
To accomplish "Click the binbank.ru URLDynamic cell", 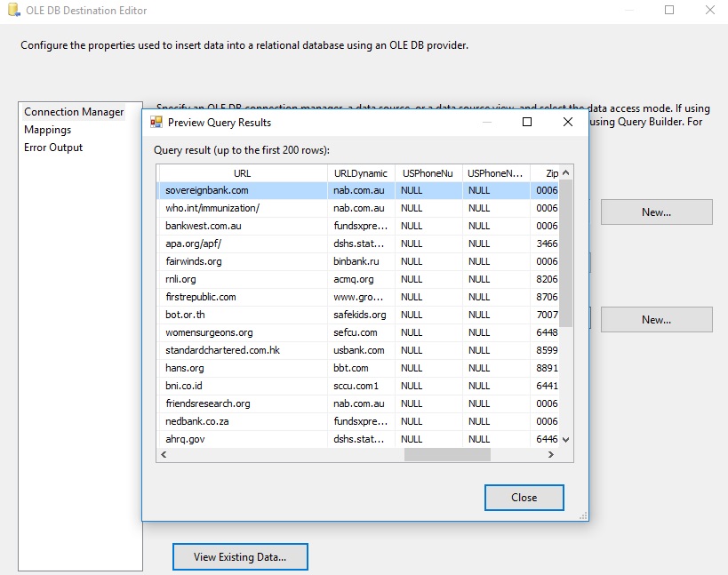I will coord(361,261).
